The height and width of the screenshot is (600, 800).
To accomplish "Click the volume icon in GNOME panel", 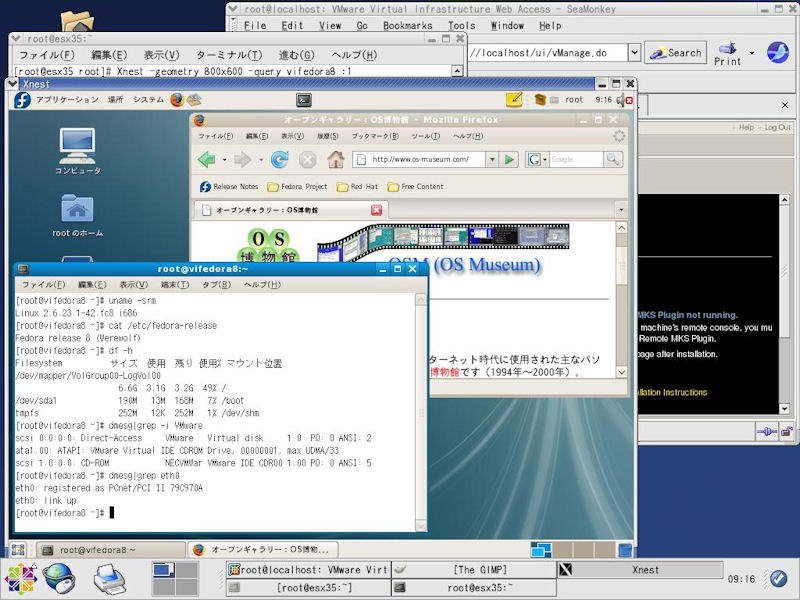I will [x=620, y=100].
